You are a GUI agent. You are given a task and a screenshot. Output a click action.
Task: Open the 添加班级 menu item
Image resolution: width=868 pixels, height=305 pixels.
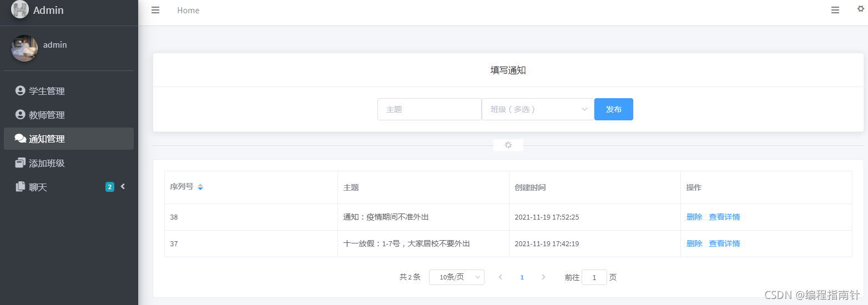point(69,163)
